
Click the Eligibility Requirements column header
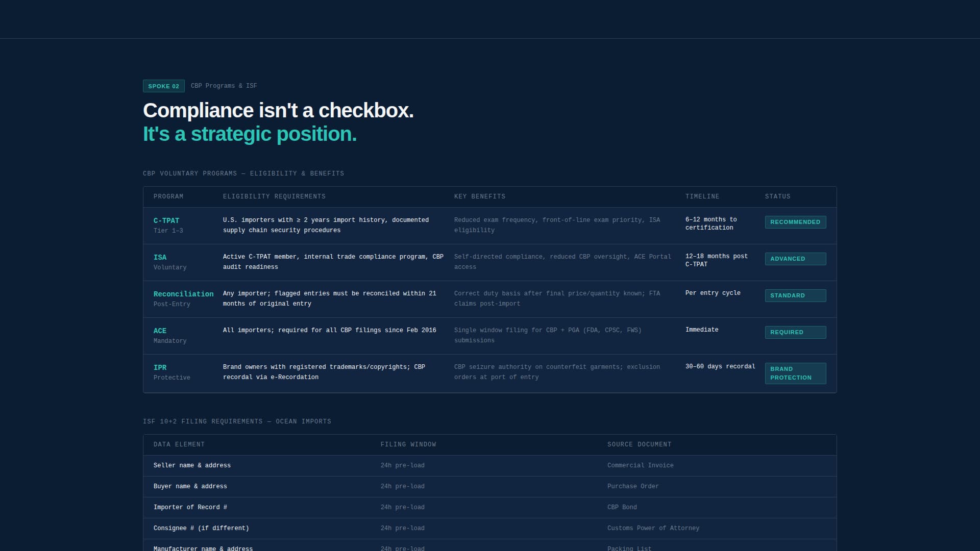point(274,196)
